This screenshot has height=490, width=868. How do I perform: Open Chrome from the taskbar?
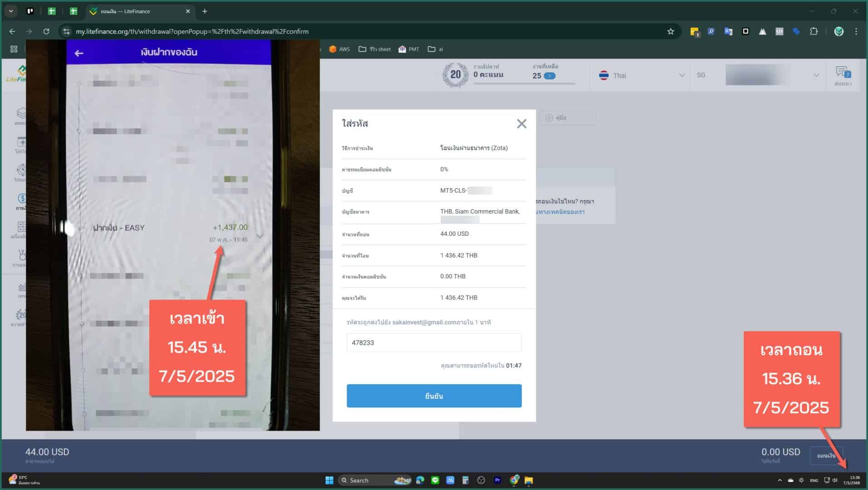tap(514, 480)
